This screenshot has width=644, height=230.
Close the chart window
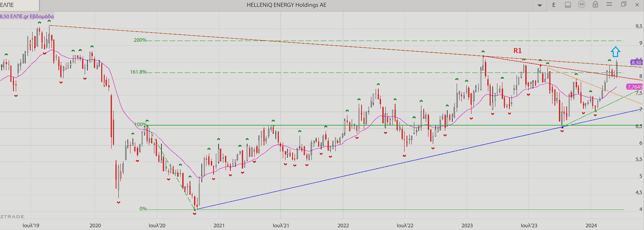pyautogui.click(x=637, y=5)
